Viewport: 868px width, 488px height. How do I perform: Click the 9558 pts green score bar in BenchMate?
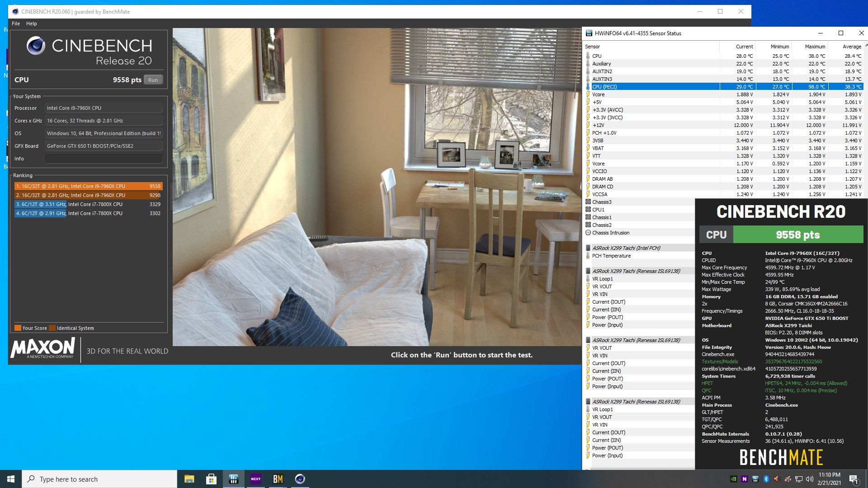[798, 235]
